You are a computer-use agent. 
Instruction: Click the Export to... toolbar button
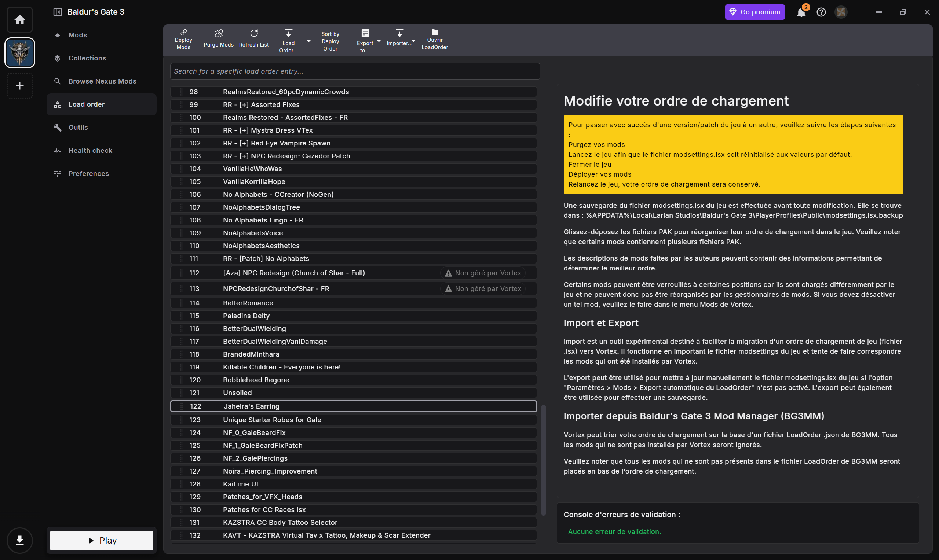point(365,41)
